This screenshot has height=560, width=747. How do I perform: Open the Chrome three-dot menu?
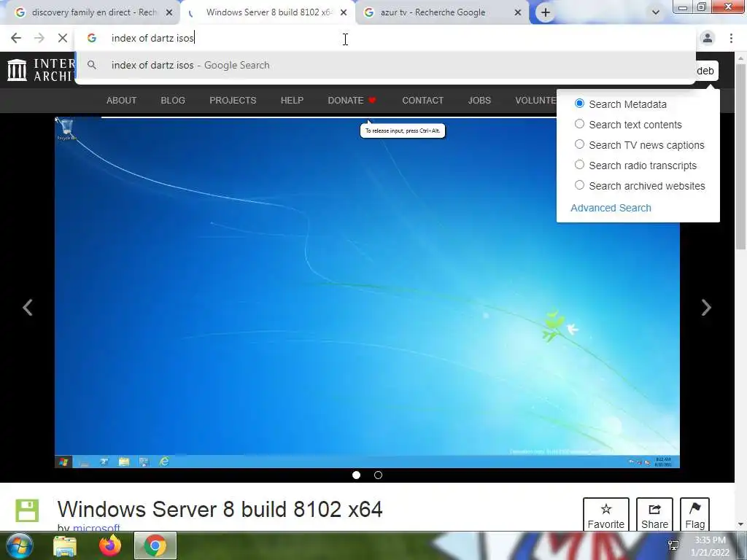[731, 38]
